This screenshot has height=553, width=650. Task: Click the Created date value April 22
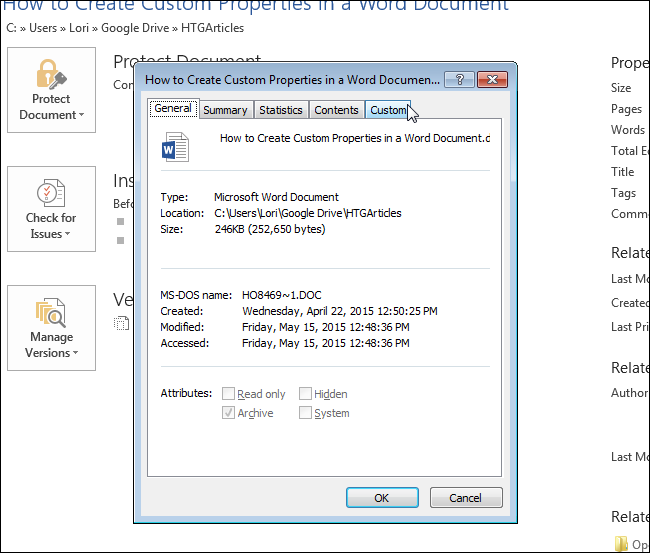pyautogui.click(x=340, y=311)
